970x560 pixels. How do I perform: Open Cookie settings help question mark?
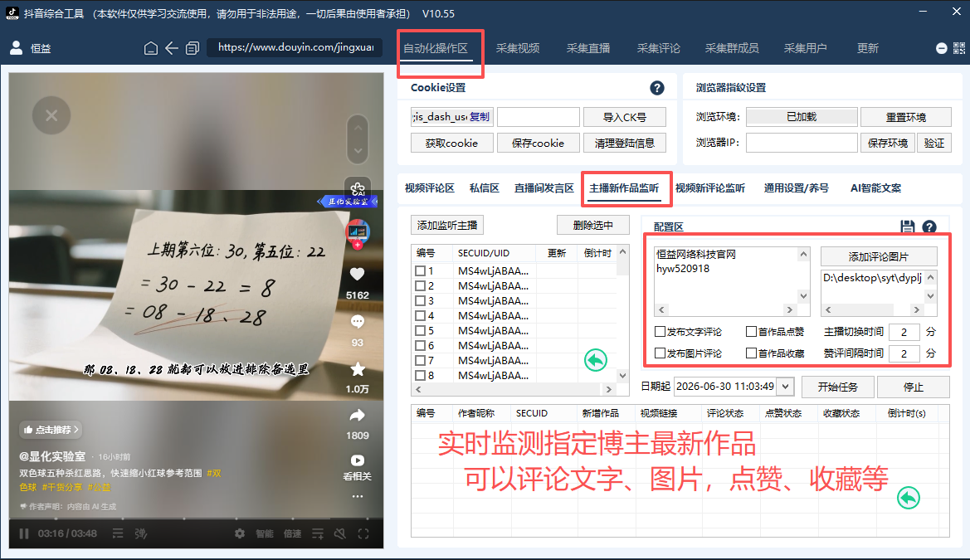tap(657, 88)
